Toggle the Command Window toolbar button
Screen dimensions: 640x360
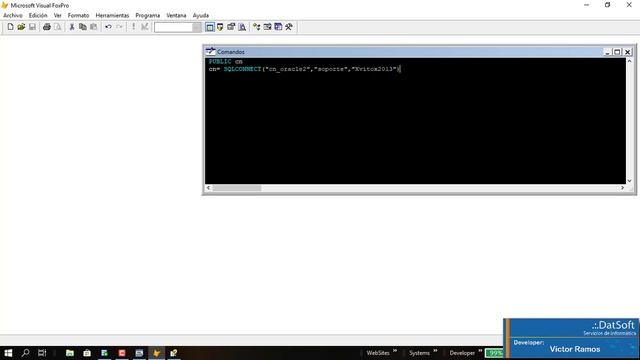point(210,27)
